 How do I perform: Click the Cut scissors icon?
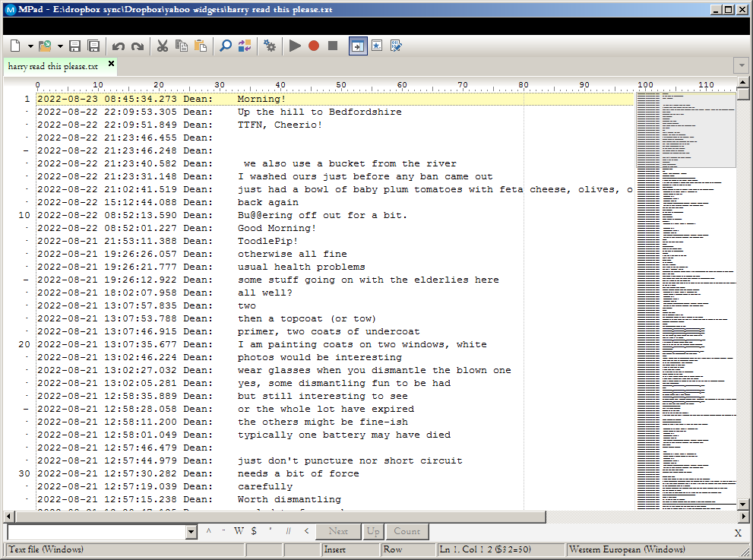162,46
